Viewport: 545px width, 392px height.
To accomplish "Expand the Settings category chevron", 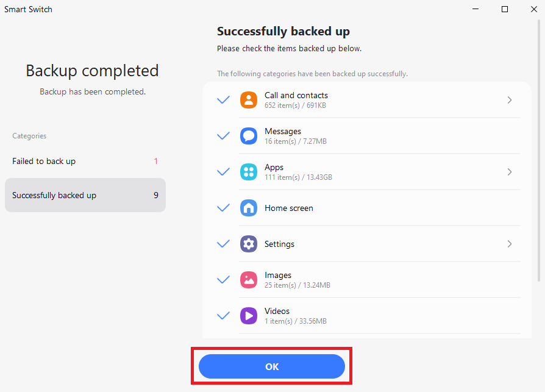I will 510,244.
